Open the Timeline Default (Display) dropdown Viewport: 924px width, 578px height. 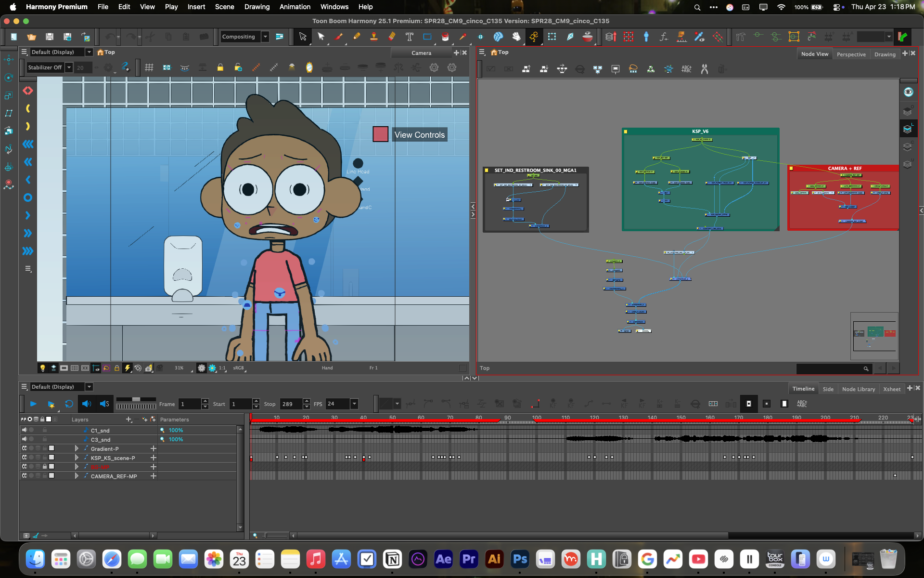pos(89,387)
